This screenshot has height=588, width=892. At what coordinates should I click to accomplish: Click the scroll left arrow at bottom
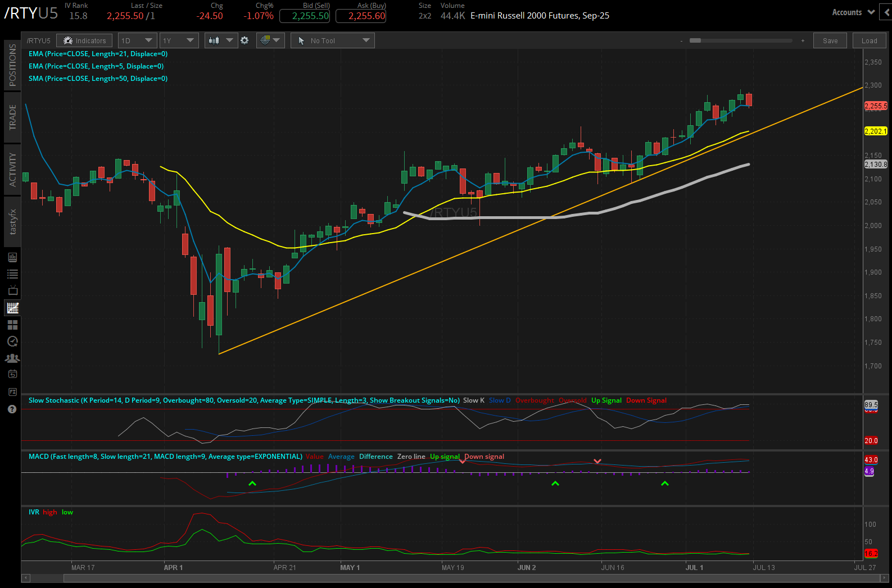[x=25, y=578]
